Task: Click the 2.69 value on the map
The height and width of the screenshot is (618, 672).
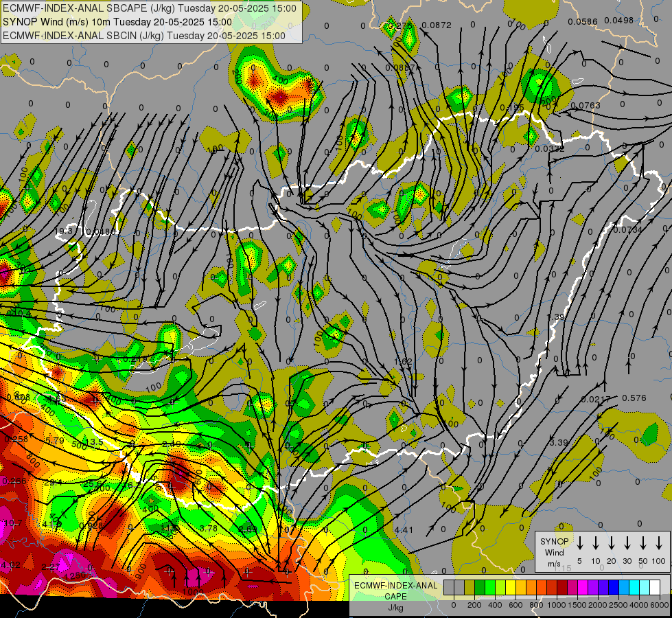Action: tap(248, 529)
